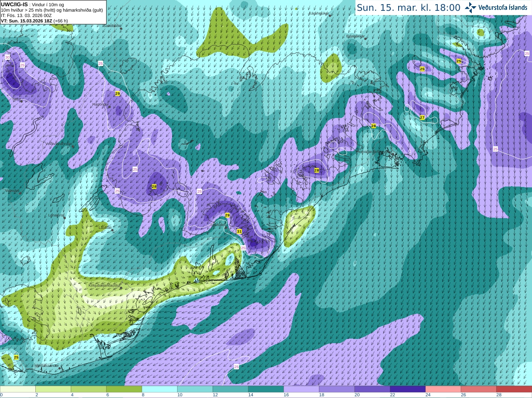Click the Eyjabakkar place label

(355, 36)
